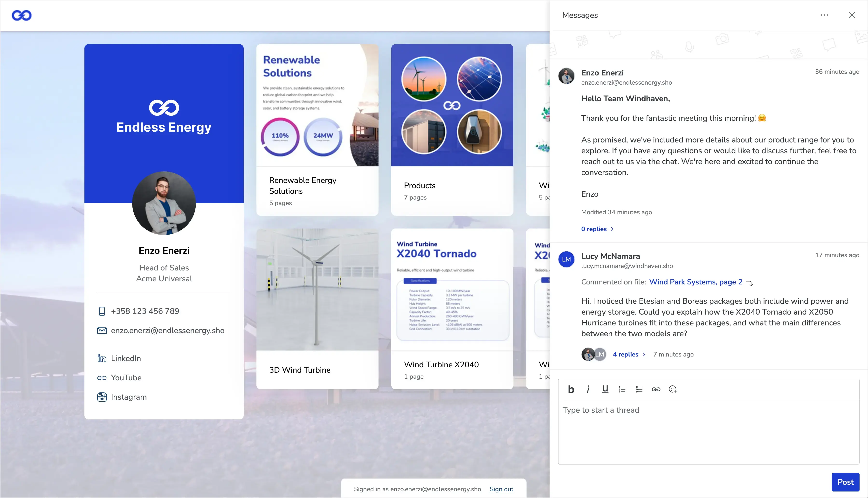Click 'Acme Universal' text
The height and width of the screenshot is (498, 868).
pos(164,278)
